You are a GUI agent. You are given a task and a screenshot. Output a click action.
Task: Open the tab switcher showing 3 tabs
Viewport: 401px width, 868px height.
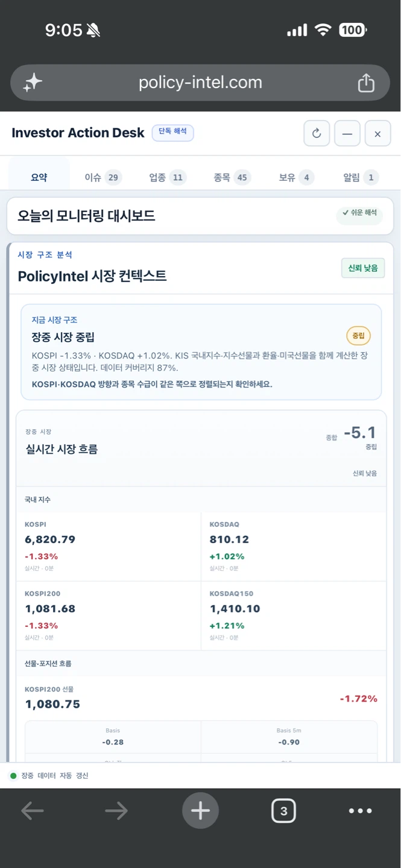(283, 811)
